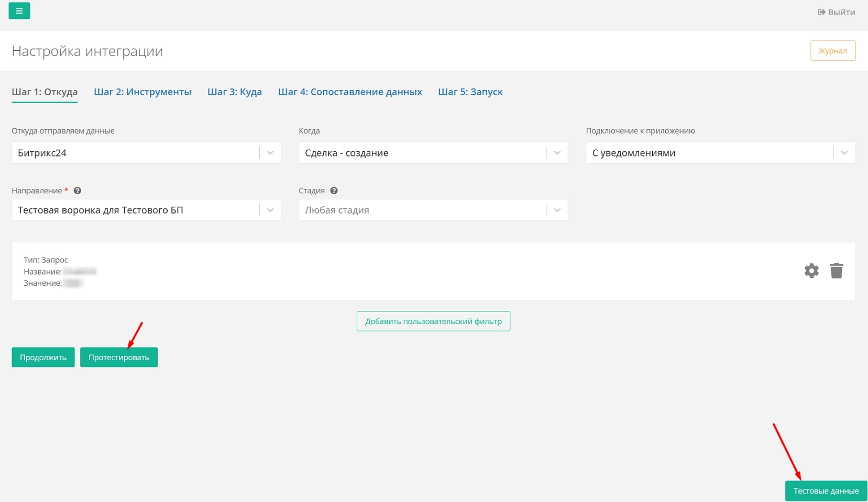This screenshot has width=868, height=502.
Task: Select the Шаг 5: Запуск tab
Action: click(x=470, y=92)
